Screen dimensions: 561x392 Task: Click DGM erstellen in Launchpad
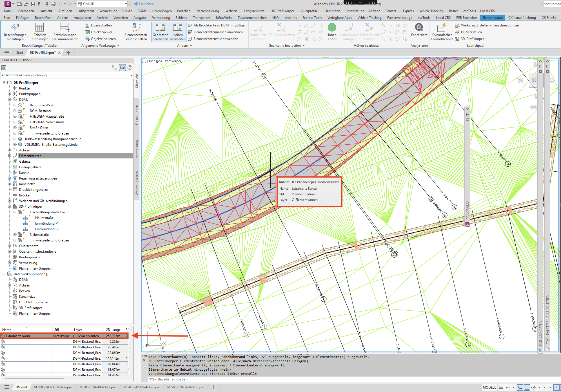pyautogui.click(x=469, y=32)
